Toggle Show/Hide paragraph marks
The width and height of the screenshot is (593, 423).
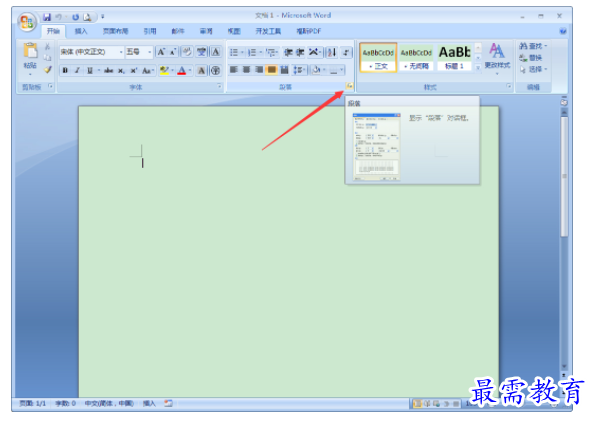click(346, 52)
